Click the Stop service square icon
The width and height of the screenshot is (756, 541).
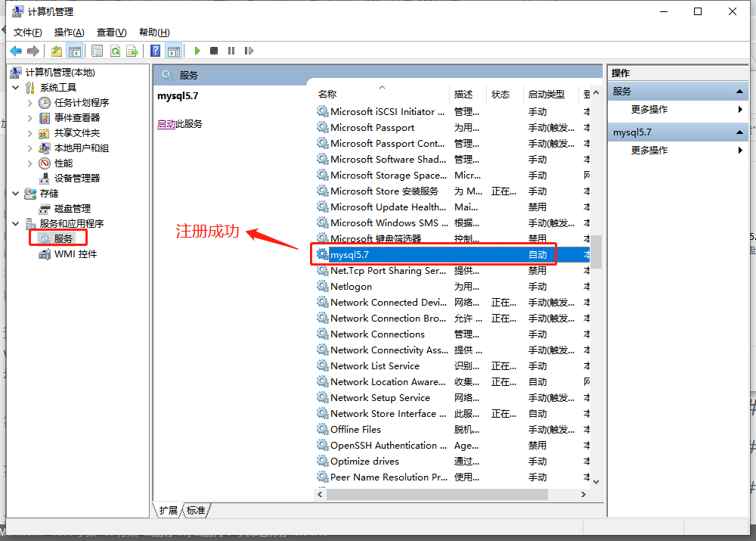214,51
